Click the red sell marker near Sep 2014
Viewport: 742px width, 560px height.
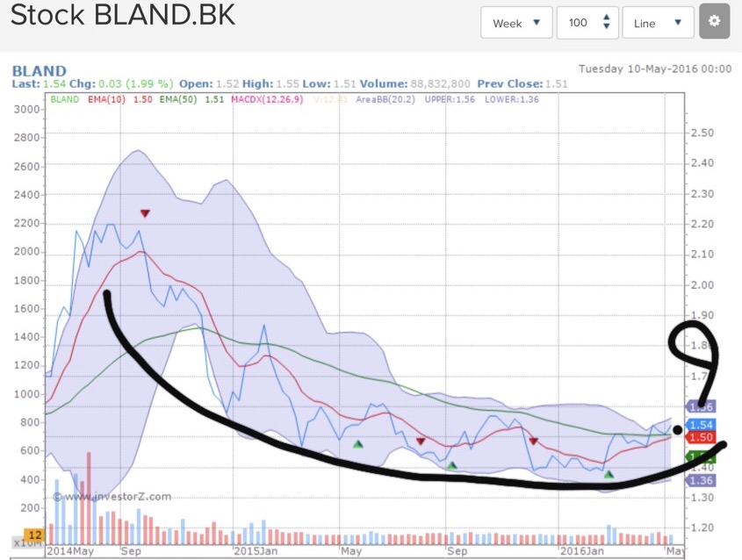click(145, 213)
